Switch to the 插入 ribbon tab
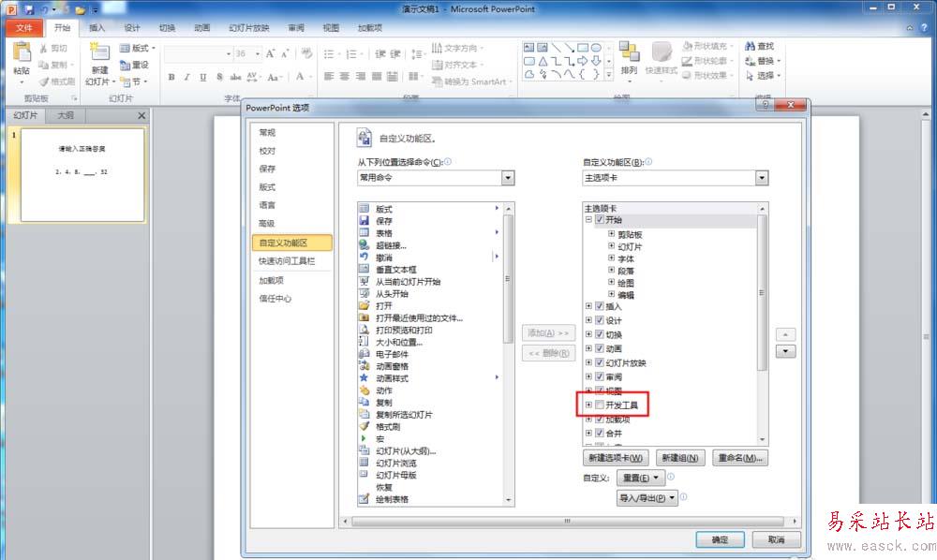 coord(97,28)
